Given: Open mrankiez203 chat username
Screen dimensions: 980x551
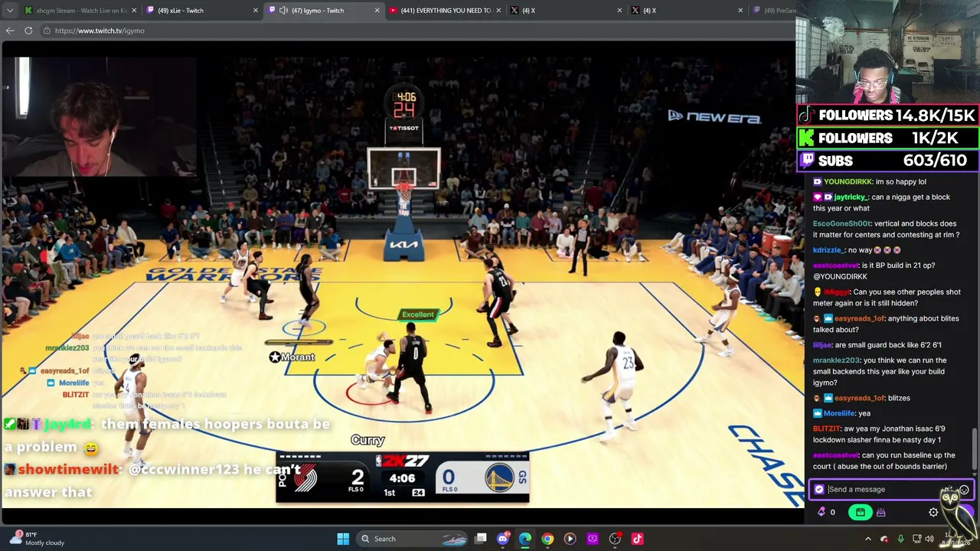Looking at the screenshot, I should coord(837,360).
